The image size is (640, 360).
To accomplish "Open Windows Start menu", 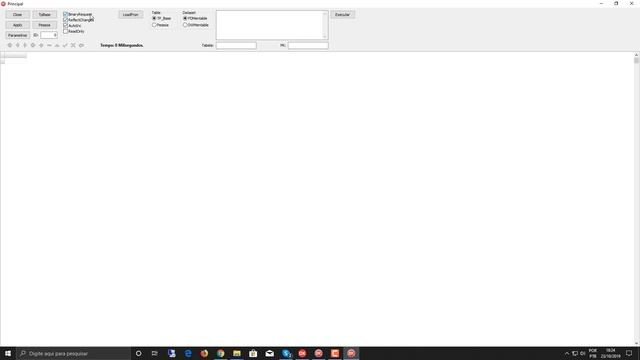I will (8, 353).
